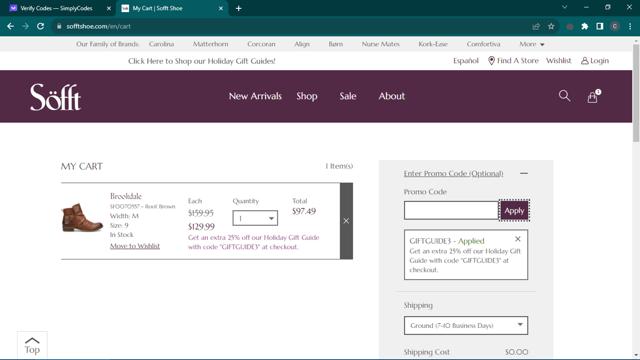Switch language to Español
Viewport: 640px width, 360px height.
(466, 60)
